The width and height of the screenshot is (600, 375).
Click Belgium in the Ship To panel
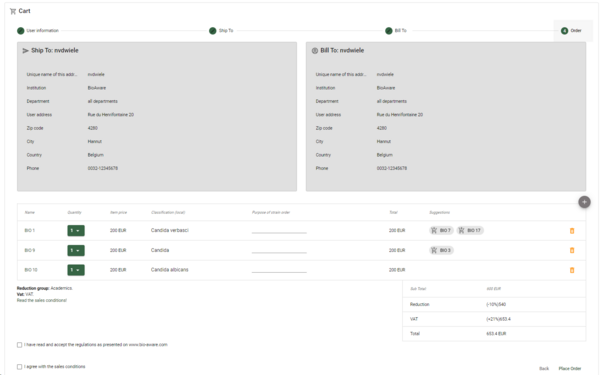coord(95,155)
